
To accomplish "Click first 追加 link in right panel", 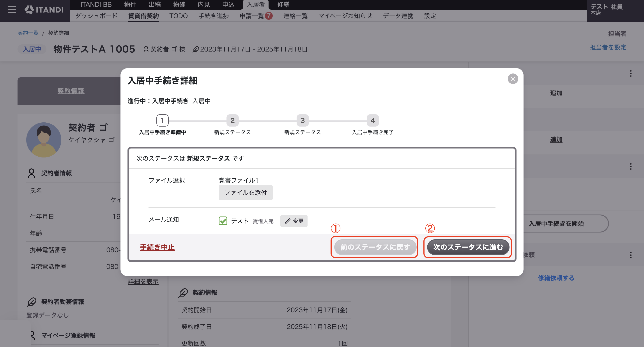I will [x=556, y=93].
